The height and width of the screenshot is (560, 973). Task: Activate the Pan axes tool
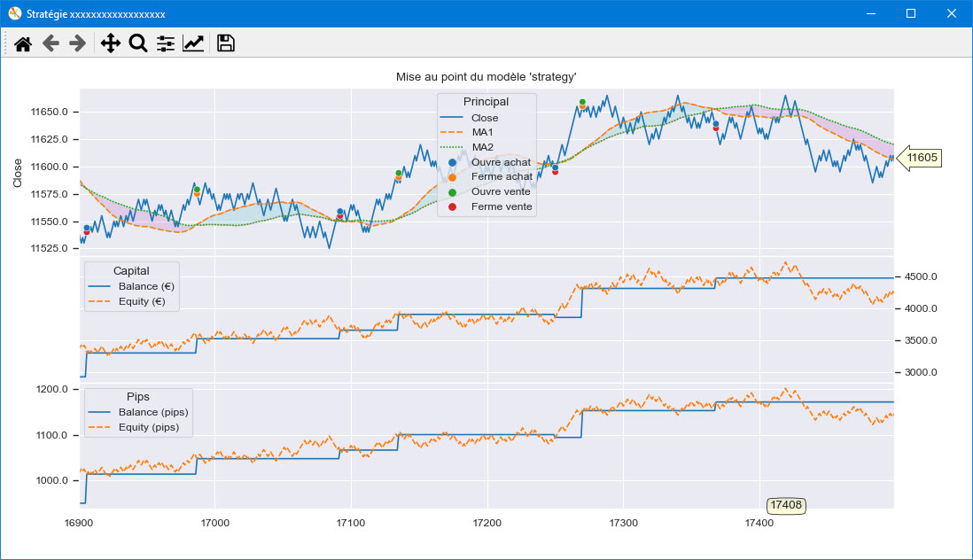pyautogui.click(x=111, y=43)
